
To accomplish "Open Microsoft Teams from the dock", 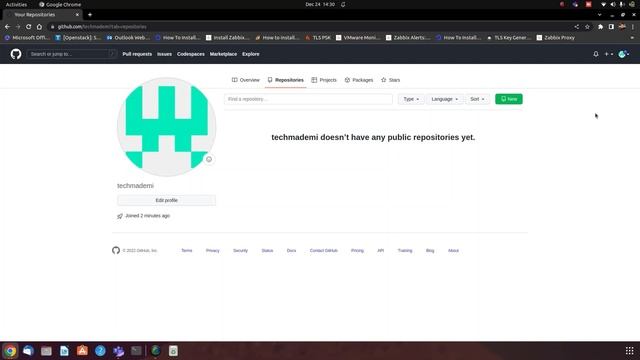I will (x=118, y=351).
